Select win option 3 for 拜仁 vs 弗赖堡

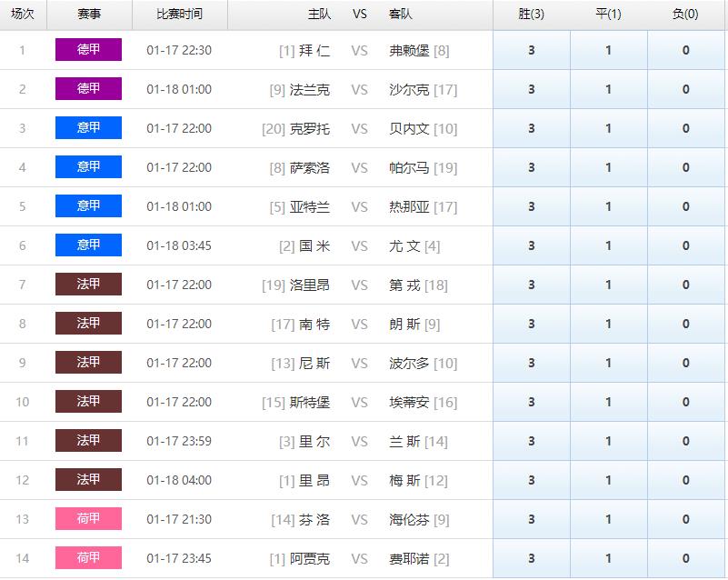(532, 50)
